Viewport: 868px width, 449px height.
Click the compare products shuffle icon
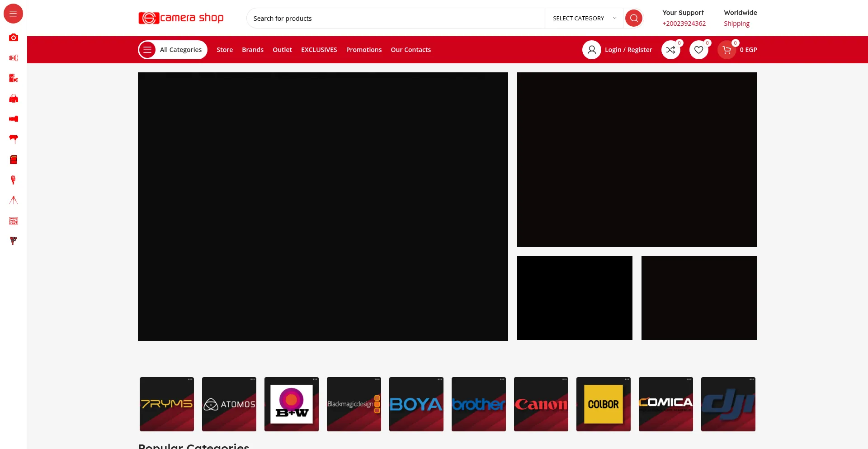[671, 50]
